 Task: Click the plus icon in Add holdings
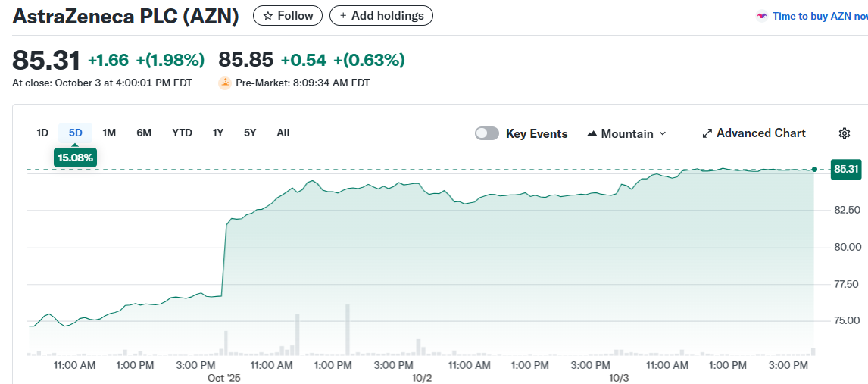coord(343,16)
